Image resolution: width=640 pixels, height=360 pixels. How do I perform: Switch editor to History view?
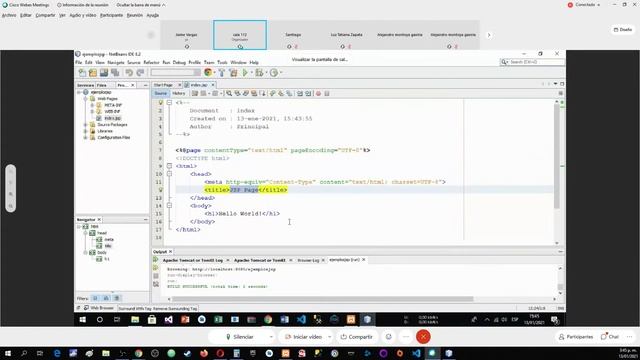pyautogui.click(x=178, y=93)
